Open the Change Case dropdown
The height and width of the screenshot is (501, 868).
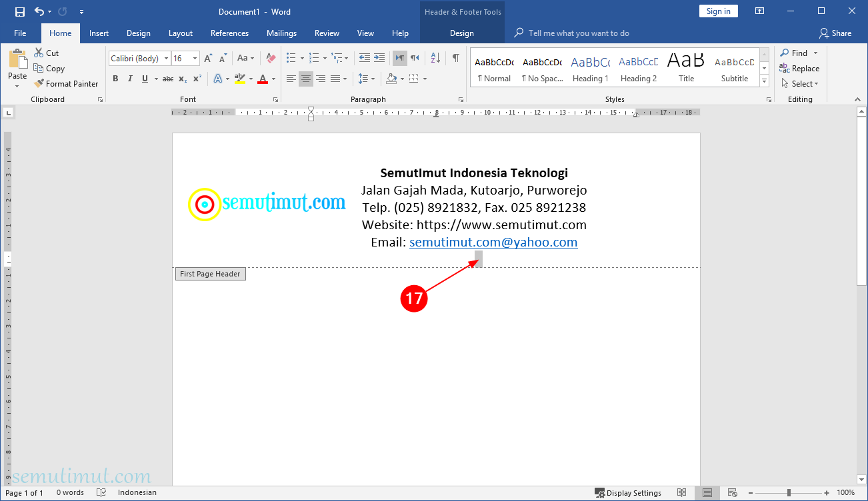point(245,59)
